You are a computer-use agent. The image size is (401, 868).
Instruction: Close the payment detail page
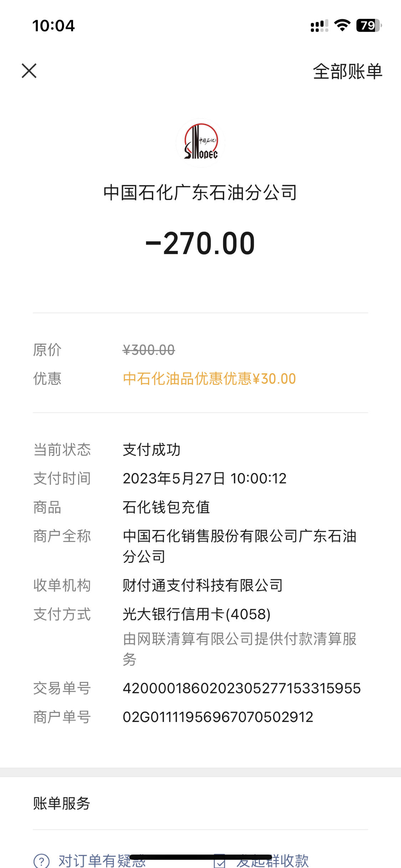pyautogui.click(x=29, y=71)
